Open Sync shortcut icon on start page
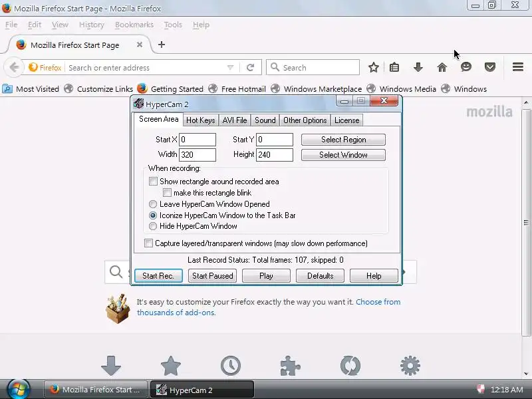This screenshot has height=399, width=532. click(350, 366)
